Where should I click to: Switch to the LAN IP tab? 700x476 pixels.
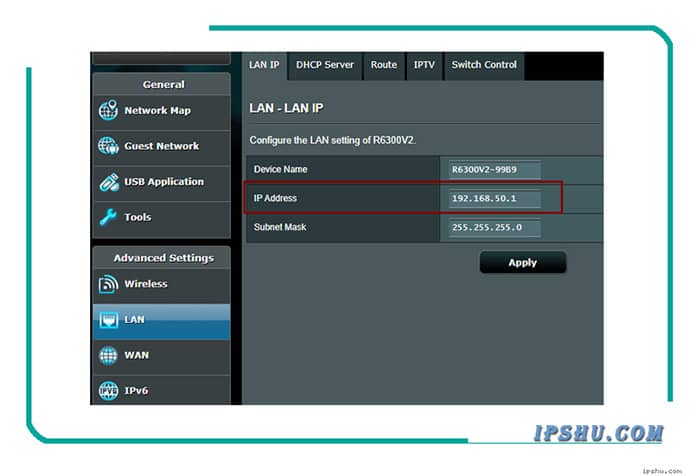tap(264, 65)
